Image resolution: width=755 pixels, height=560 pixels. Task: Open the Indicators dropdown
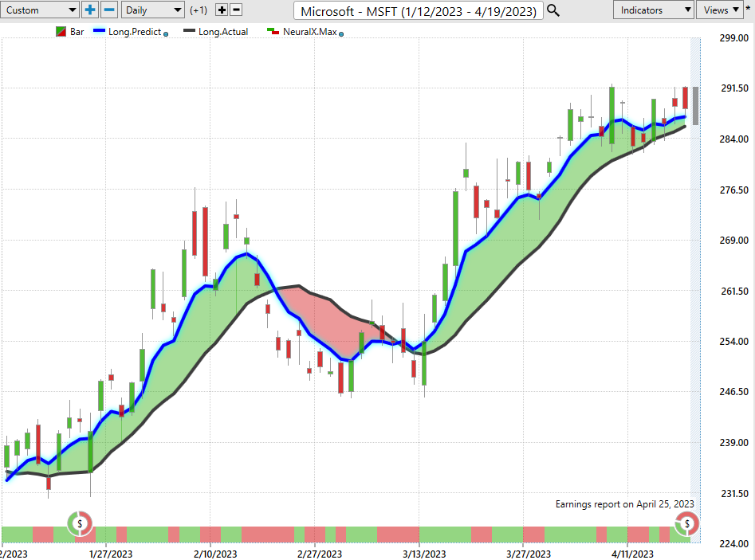pyautogui.click(x=653, y=10)
